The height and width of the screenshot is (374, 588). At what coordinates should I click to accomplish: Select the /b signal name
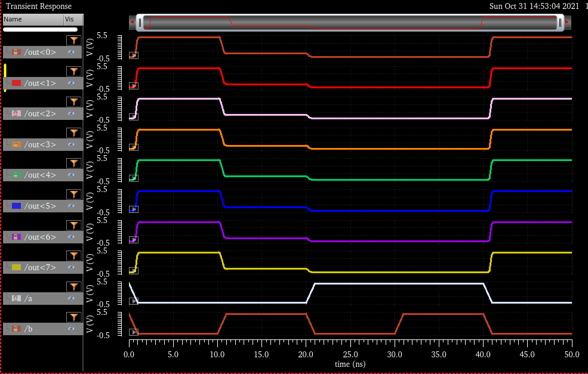pos(29,329)
